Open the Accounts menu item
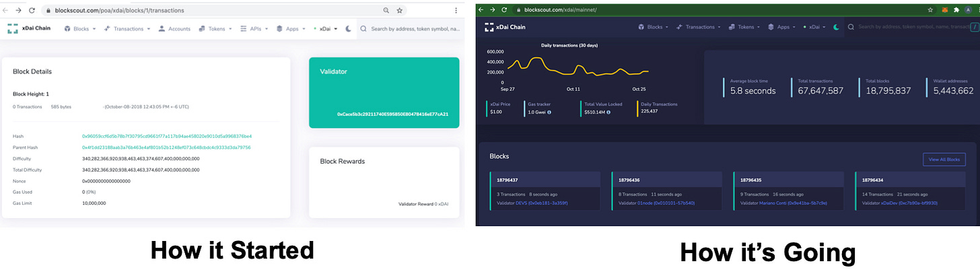Screen dimensions: 980x274 tap(174, 29)
